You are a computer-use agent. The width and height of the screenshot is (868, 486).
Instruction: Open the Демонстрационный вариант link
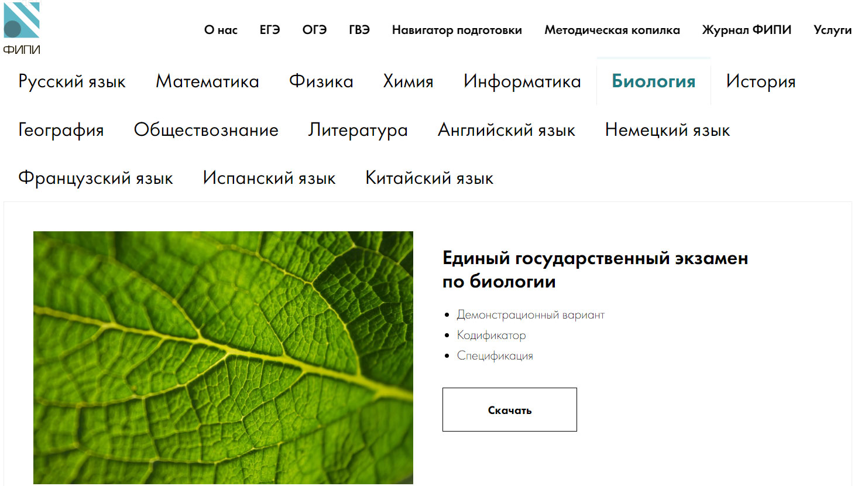[530, 315]
